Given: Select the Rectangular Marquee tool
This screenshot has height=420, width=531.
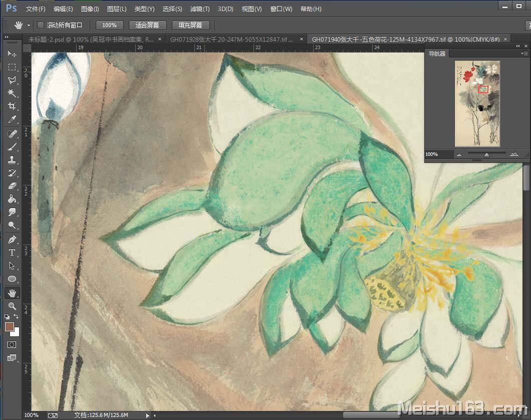Looking at the screenshot, I should [12, 67].
